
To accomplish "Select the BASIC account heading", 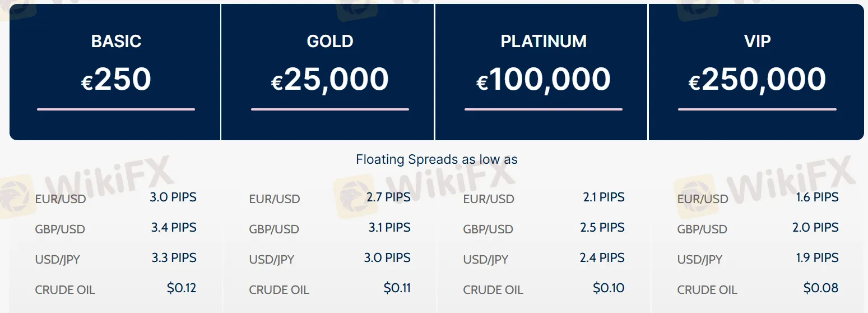I will (x=116, y=41).
